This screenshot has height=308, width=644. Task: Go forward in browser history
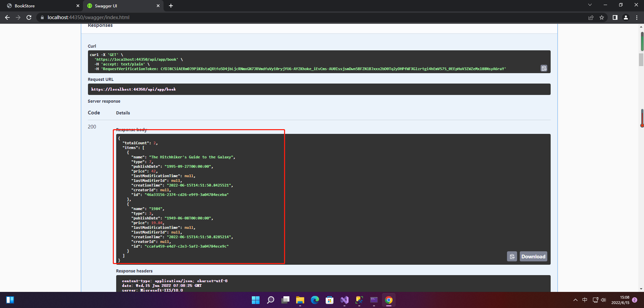[18, 17]
